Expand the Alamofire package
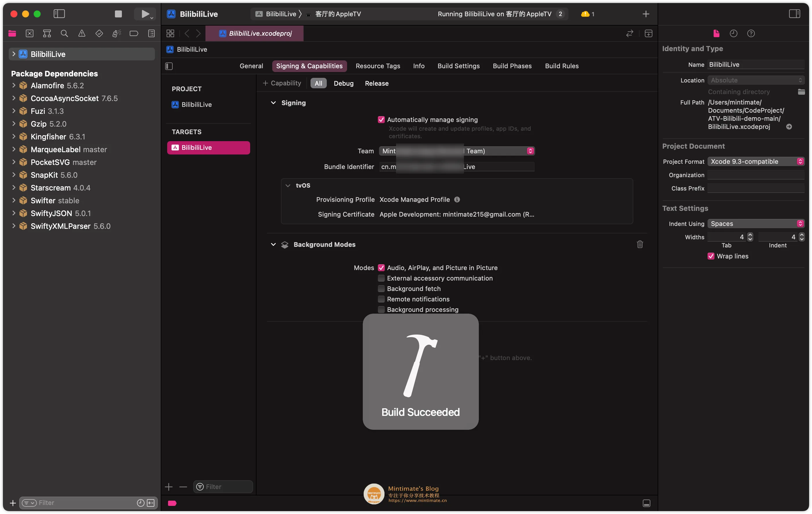 [13, 85]
